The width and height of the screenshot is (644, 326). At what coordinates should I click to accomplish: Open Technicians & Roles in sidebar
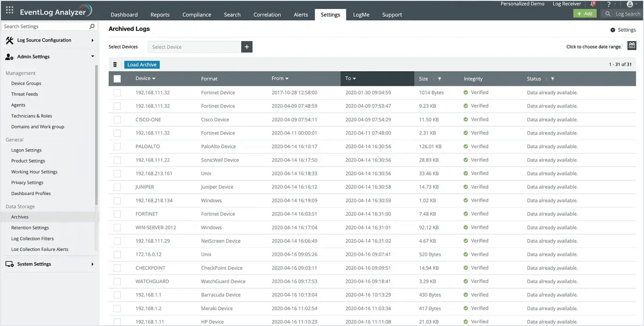pyautogui.click(x=32, y=116)
